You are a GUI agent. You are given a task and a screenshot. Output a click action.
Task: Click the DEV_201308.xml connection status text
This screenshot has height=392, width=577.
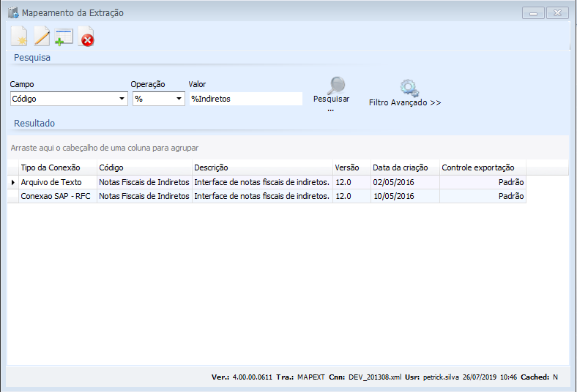375,377
